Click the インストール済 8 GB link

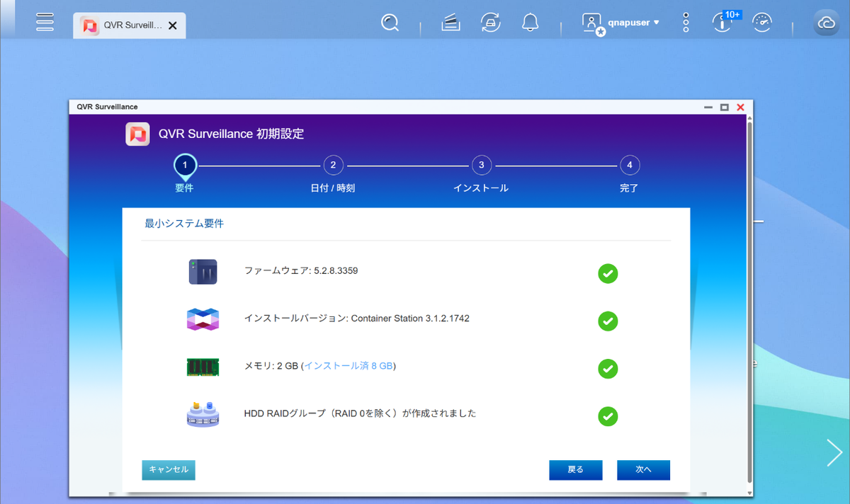click(x=348, y=366)
